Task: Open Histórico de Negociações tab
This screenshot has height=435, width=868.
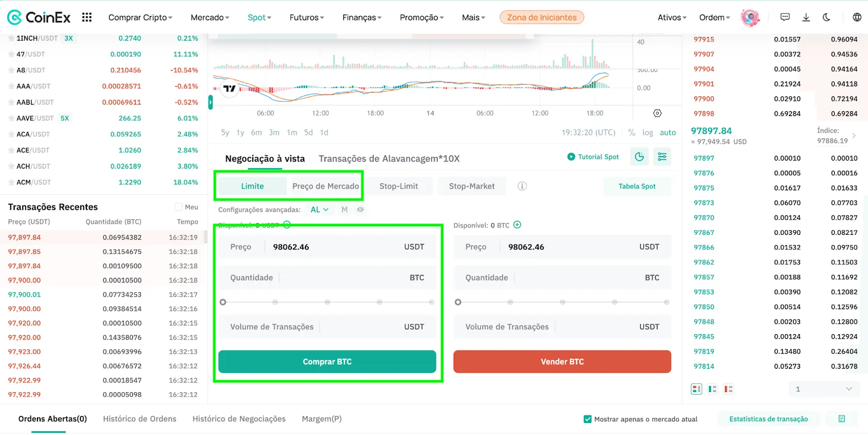Action: pyautogui.click(x=239, y=419)
